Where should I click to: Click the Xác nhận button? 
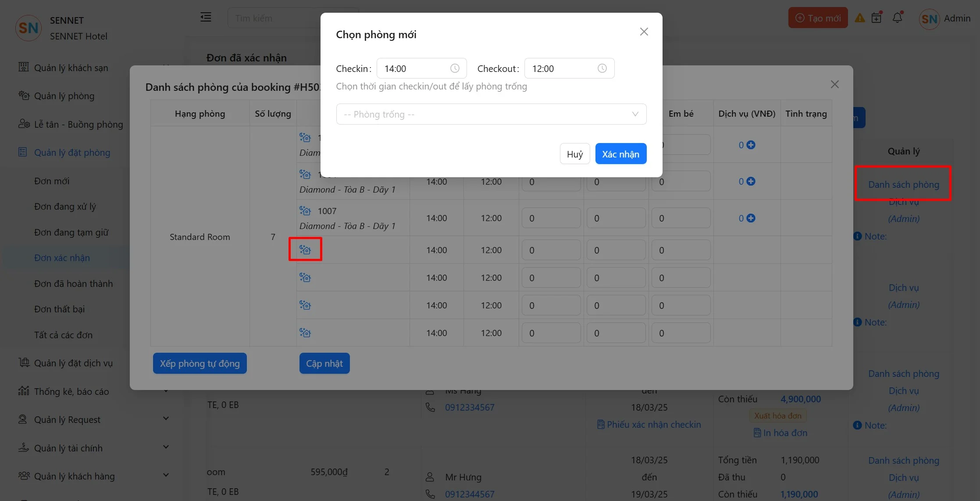[x=620, y=154]
